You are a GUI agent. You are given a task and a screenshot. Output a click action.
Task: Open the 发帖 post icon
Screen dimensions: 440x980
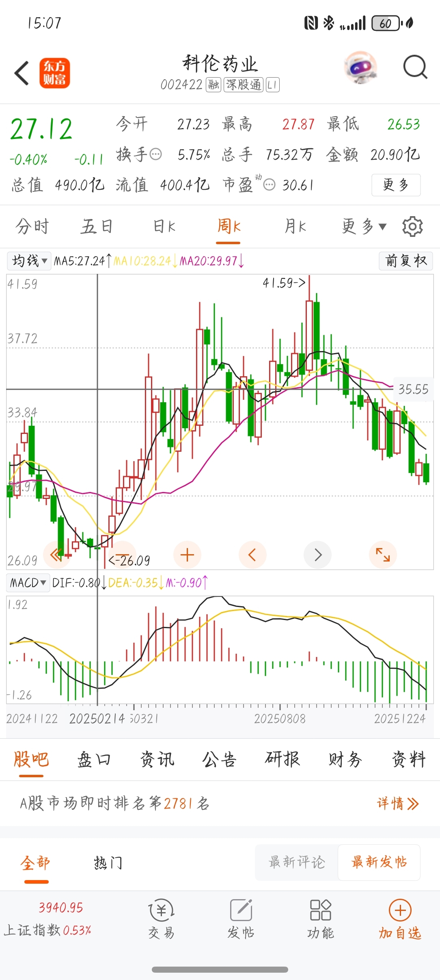(x=241, y=919)
